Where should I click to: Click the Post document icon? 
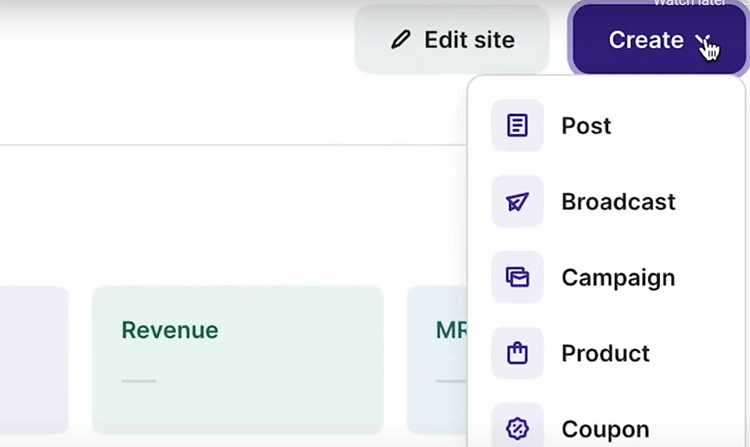tap(517, 126)
